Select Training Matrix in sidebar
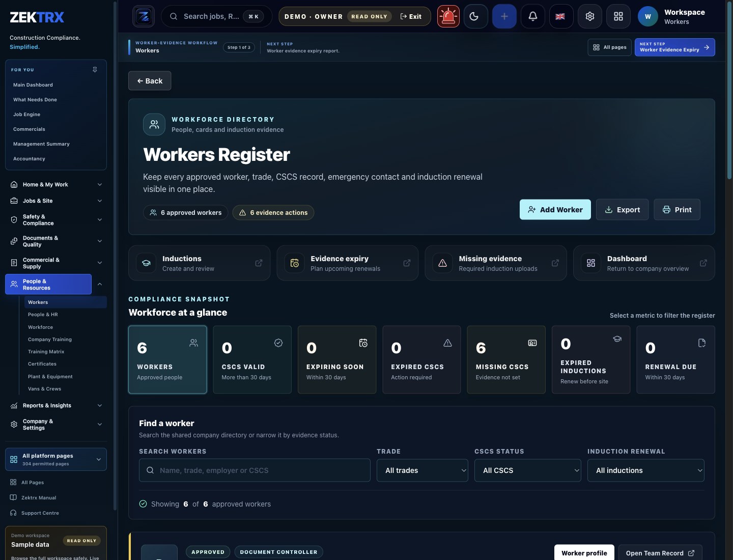The height and width of the screenshot is (560, 733). click(x=46, y=352)
